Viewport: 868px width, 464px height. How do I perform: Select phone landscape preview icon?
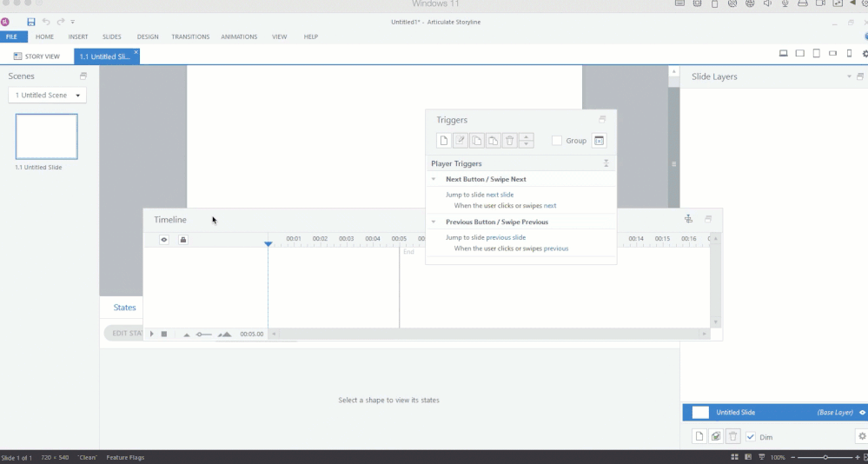[832, 54]
